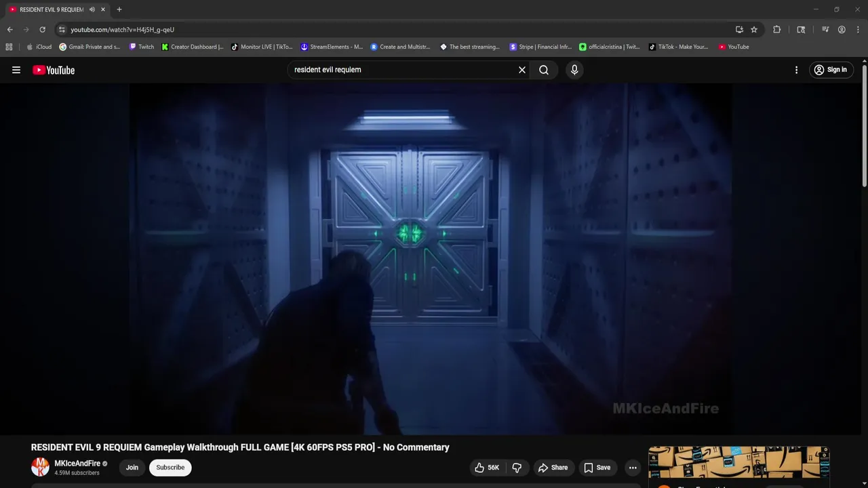Subscribe to MKIceAndFire
Viewport: 868px width, 488px height.
(170, 468)
